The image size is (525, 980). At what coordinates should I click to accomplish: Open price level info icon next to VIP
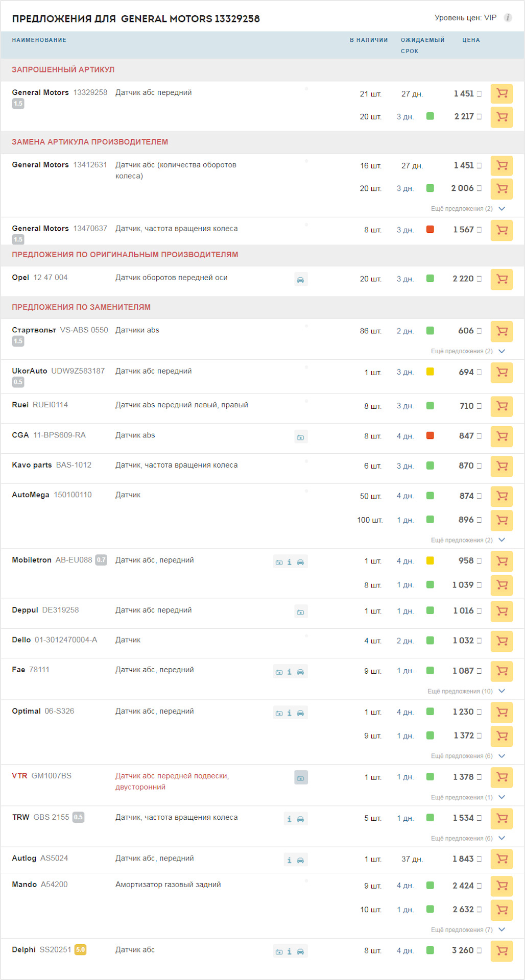tap(508, 18)
